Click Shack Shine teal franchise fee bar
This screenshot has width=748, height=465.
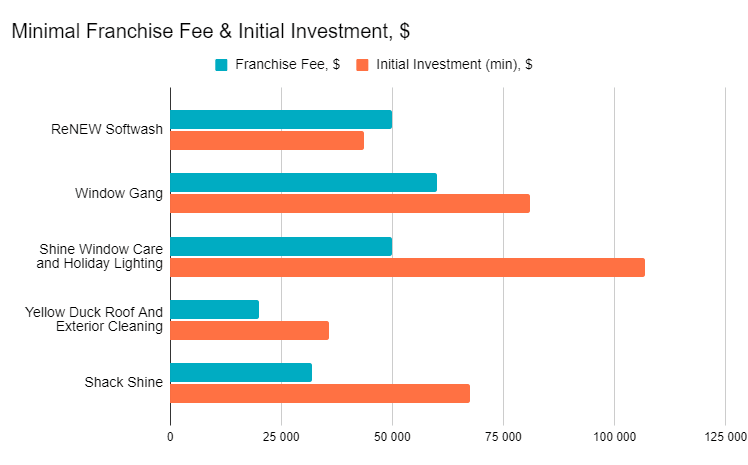[x=241, y=372]
